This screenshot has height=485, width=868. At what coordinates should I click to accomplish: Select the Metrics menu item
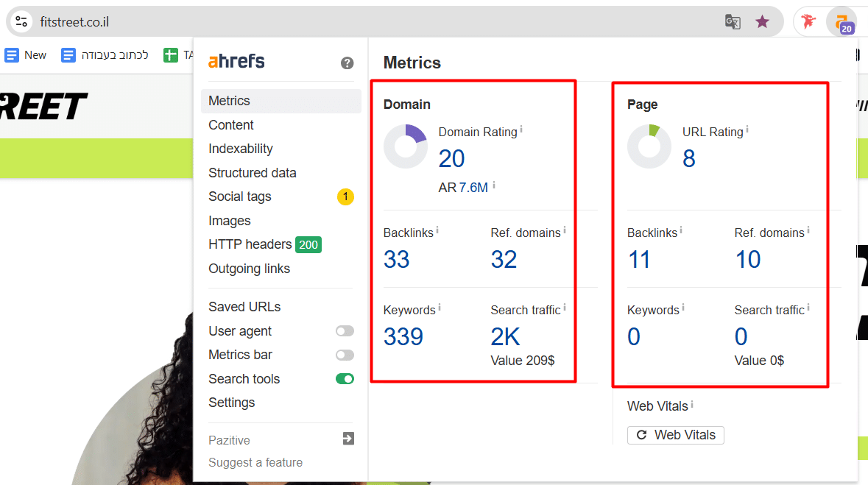click(x=281, y=101)
